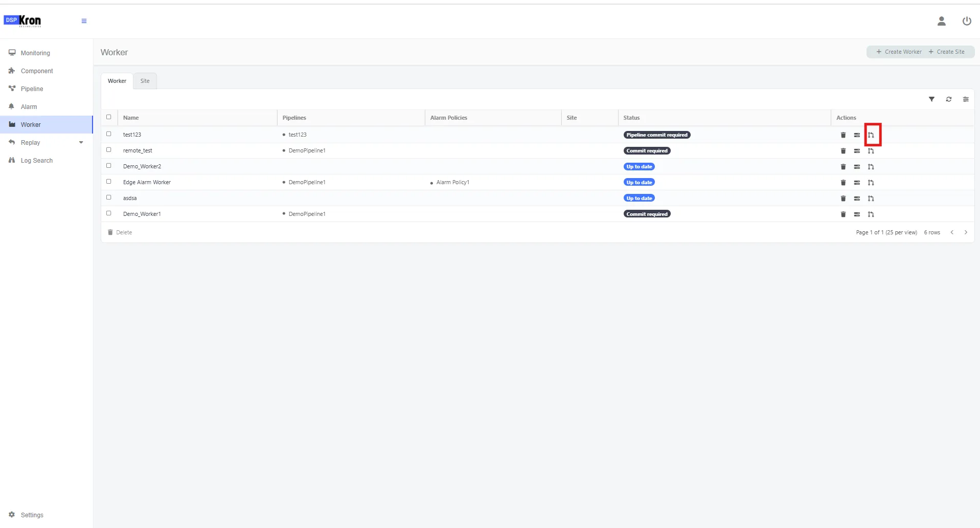Click the Delete button below table
The image size is (980, 528).
120,232
